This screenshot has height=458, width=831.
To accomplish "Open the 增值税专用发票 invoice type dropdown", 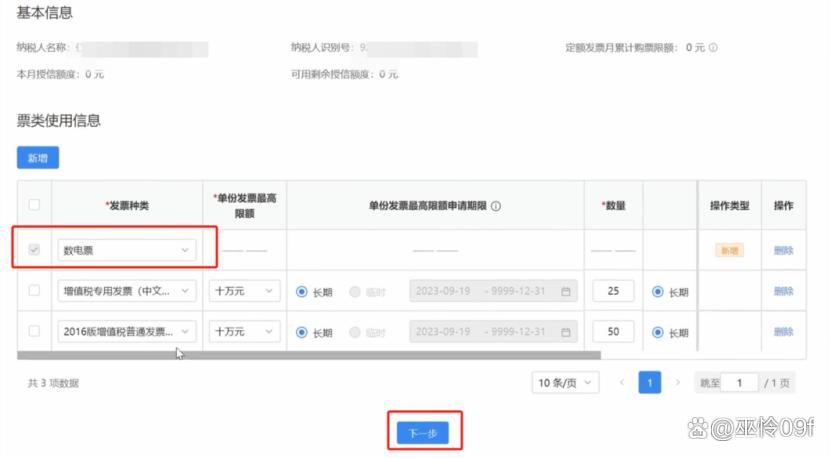I will pyautogui.click(x=127, y=290).
